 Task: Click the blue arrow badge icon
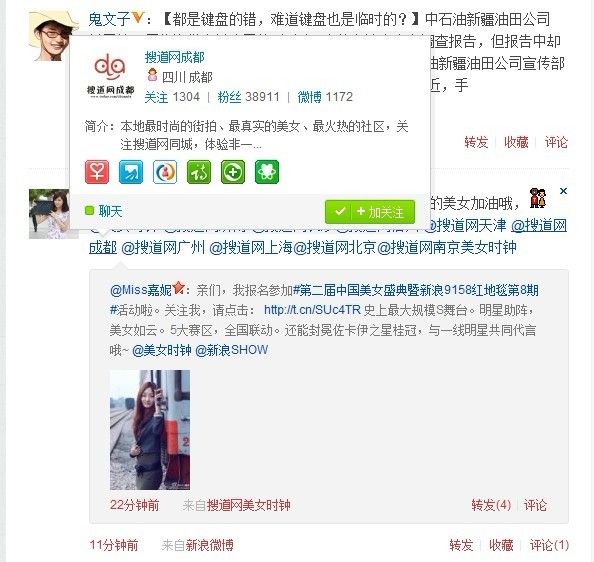131,172
